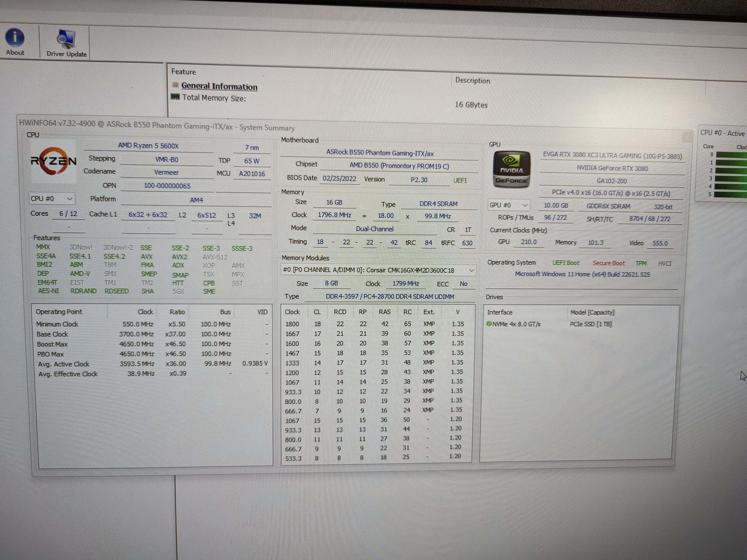
Task: Click Core 0 usage bar in CPU #0 window
Action: coord(732,155)
